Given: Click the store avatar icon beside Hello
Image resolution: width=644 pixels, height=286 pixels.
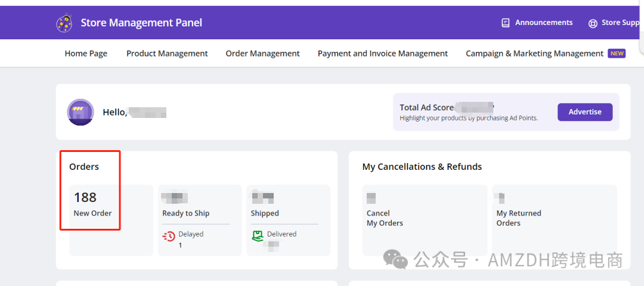Looking at the screenshot, I should tap(80, 112).
